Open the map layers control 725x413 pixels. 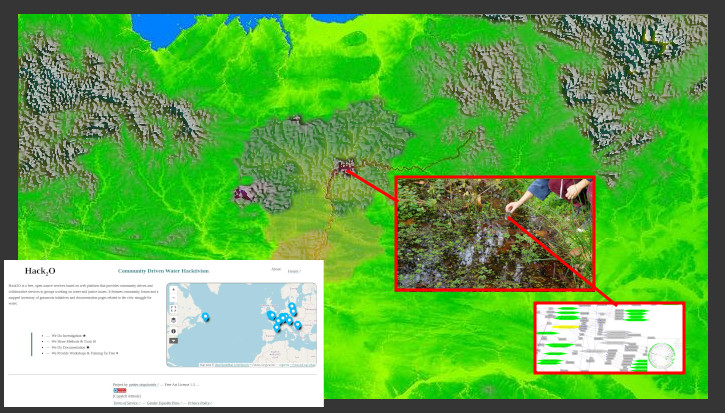[x=173, y=320]
